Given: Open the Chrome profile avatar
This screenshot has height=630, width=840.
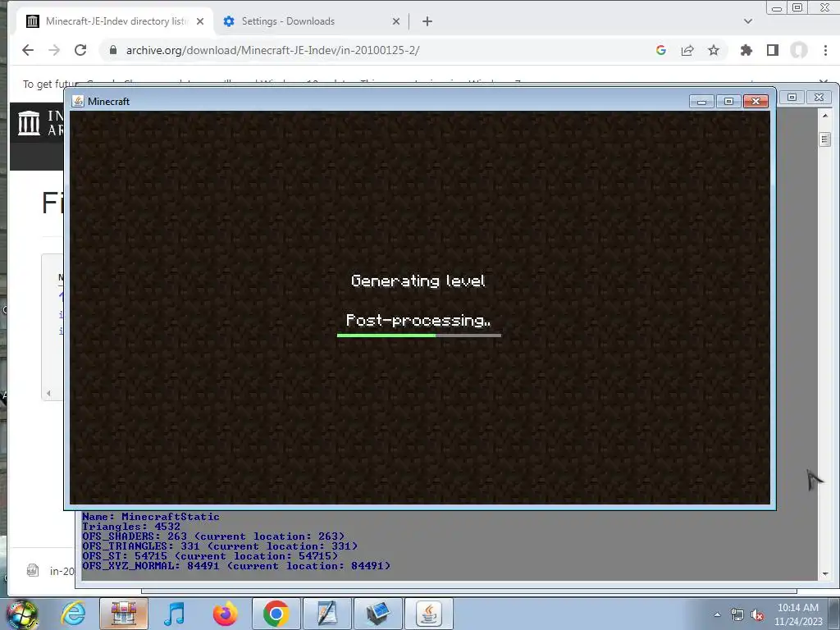Looking at the screenshot, I should pos(799,50).
